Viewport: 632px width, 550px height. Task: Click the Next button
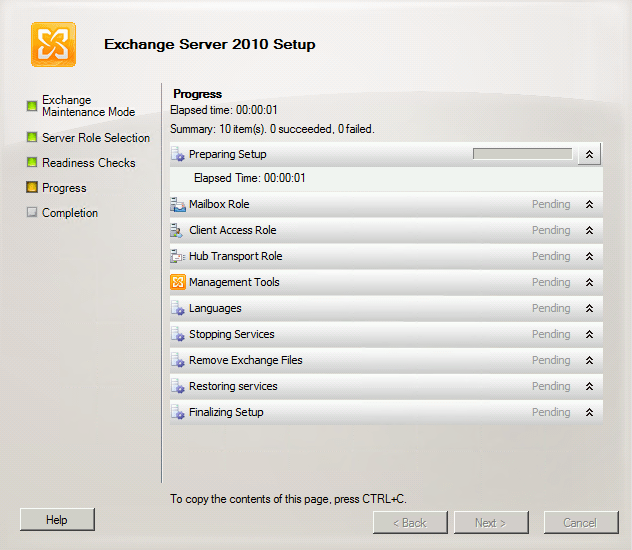491,523
